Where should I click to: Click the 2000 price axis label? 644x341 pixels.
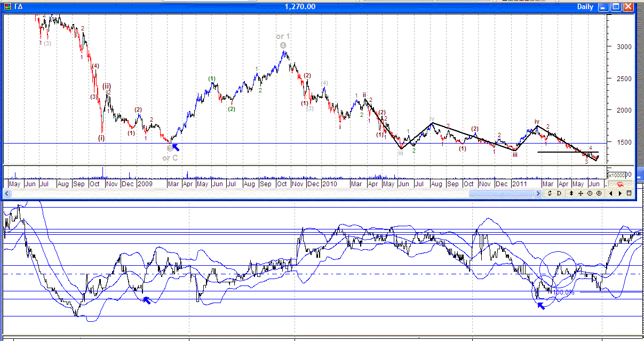[x=623, y=110]
